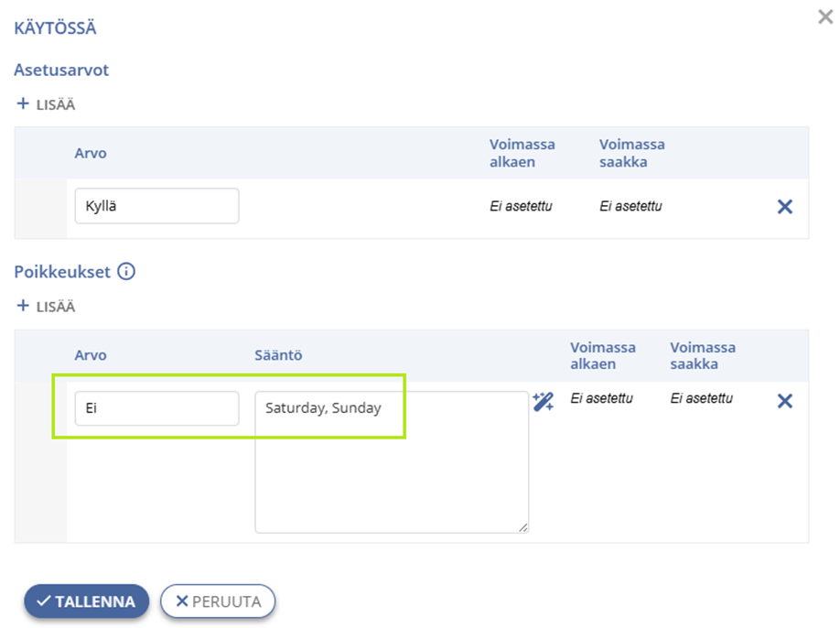Set Voimassa alkaen date for Kyllä row
This screenshot has height=628, width=840.
click(521, 206)
